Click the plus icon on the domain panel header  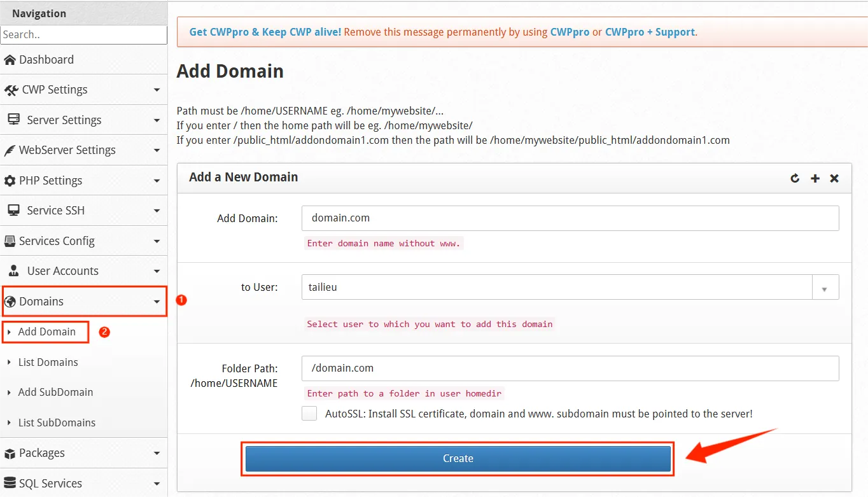[x=815, y=178]
